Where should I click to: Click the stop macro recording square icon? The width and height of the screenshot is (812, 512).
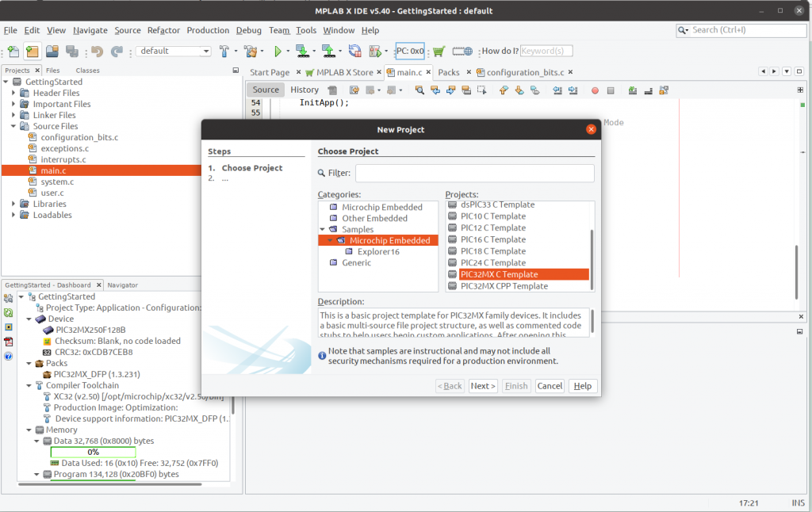pyautogui.click(x=611, y=90)
